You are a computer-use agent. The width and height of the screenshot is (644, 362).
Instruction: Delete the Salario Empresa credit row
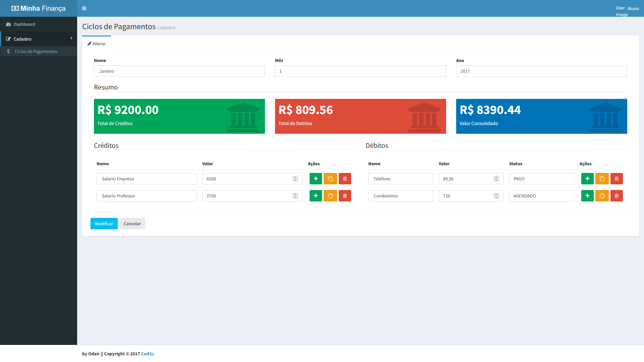pos(345,179)
